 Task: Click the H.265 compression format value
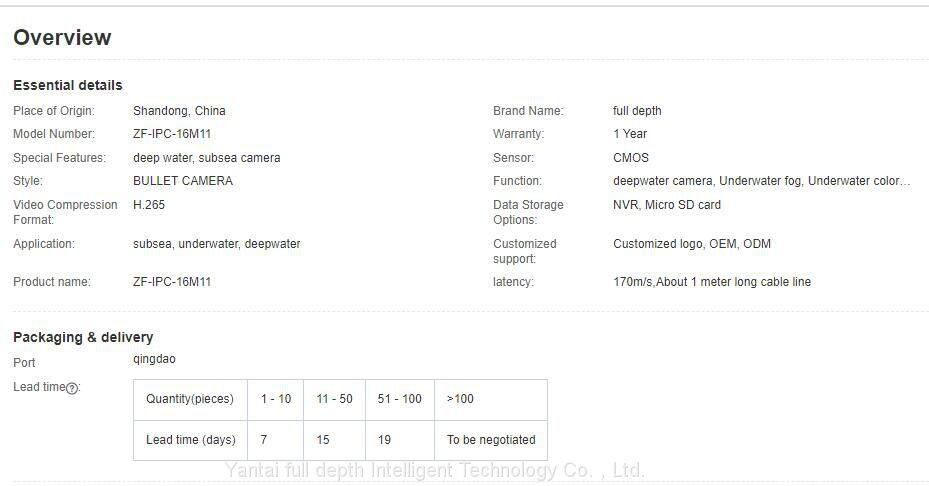(149, 205)
